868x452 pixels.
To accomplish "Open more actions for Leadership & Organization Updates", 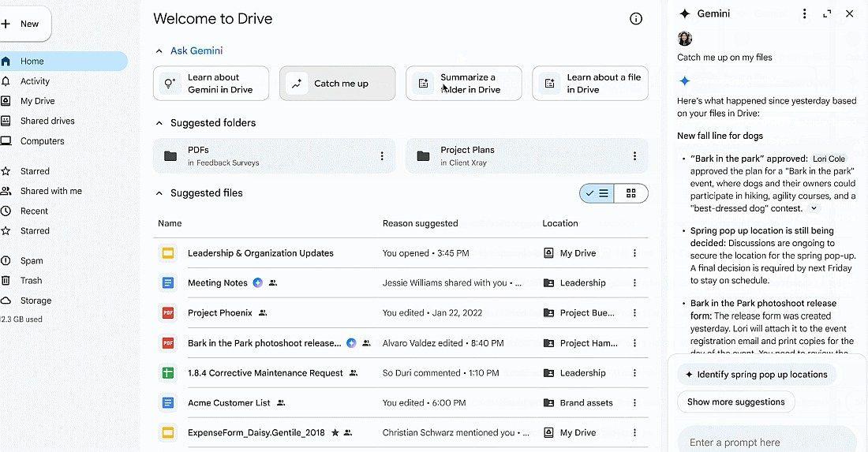I will (634, 253).
